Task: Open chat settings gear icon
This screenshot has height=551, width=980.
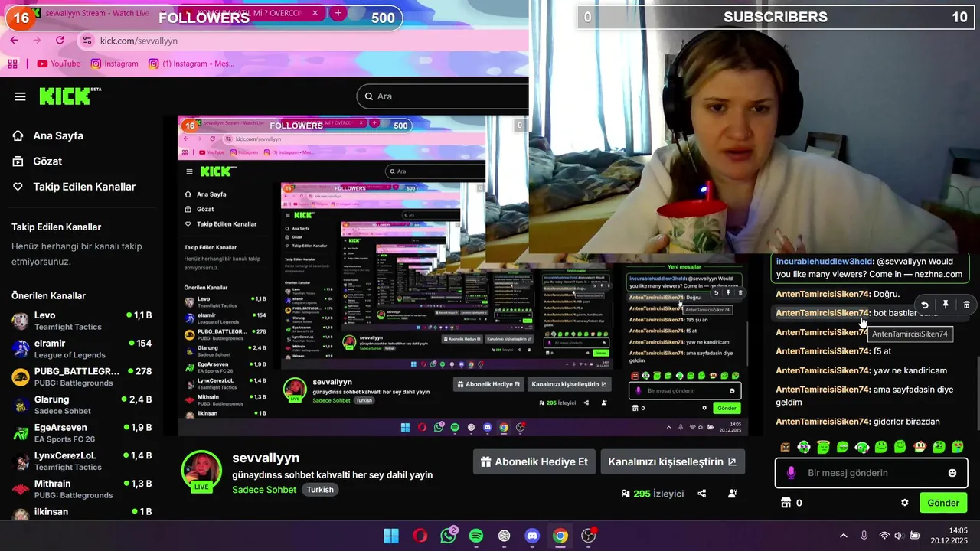Action: click(x=905, y=503)
